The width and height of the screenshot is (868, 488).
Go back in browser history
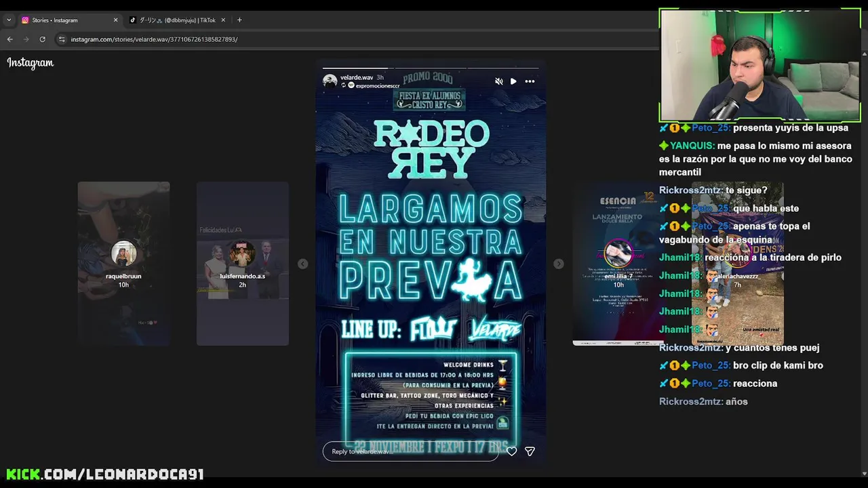[10, 39]
